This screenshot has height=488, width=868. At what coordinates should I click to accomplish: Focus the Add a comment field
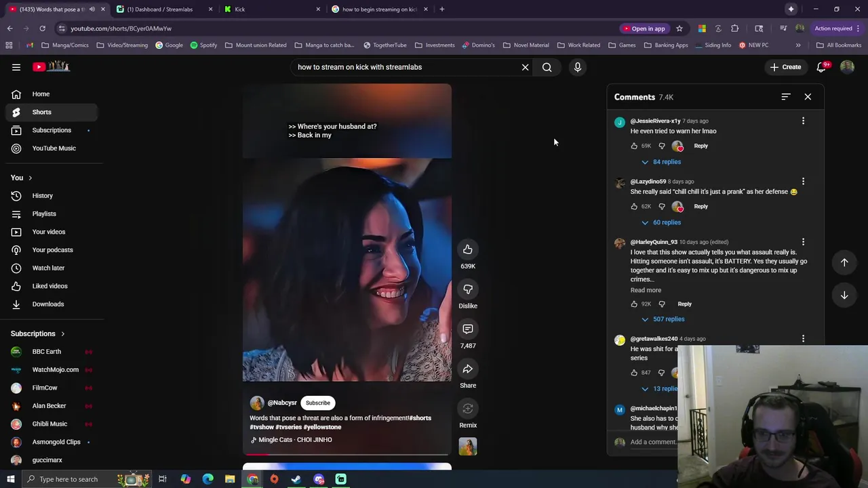point(653,442)
